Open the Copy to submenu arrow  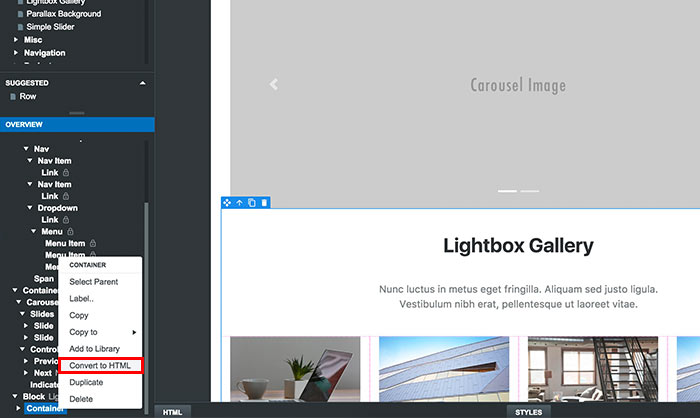point(134,332)
